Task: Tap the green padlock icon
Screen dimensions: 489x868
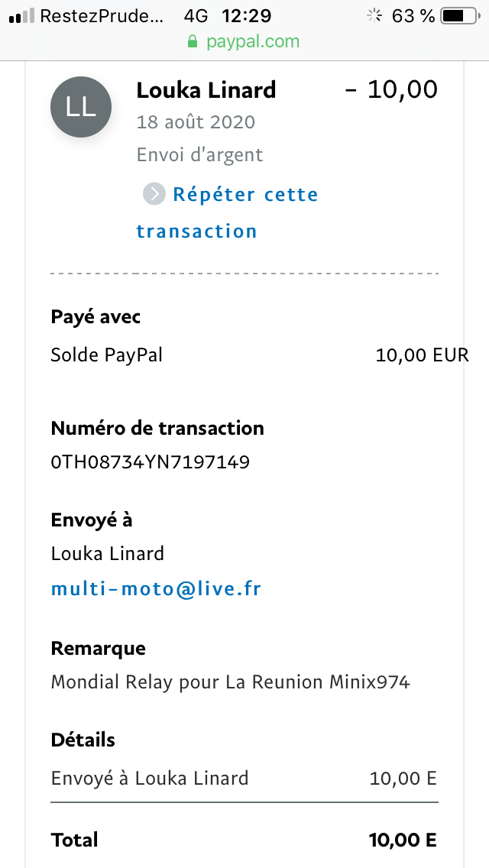Action: click(x=193, y=41)
